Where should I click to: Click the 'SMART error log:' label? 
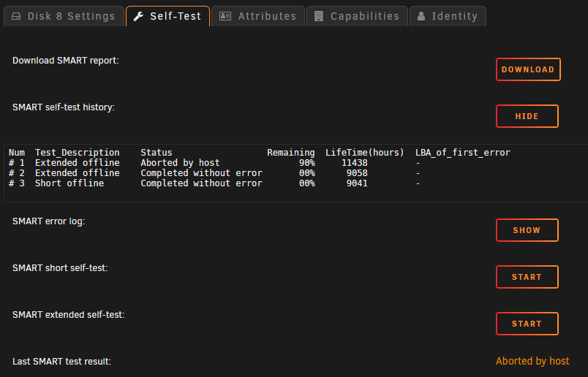(x=49, y=221)
